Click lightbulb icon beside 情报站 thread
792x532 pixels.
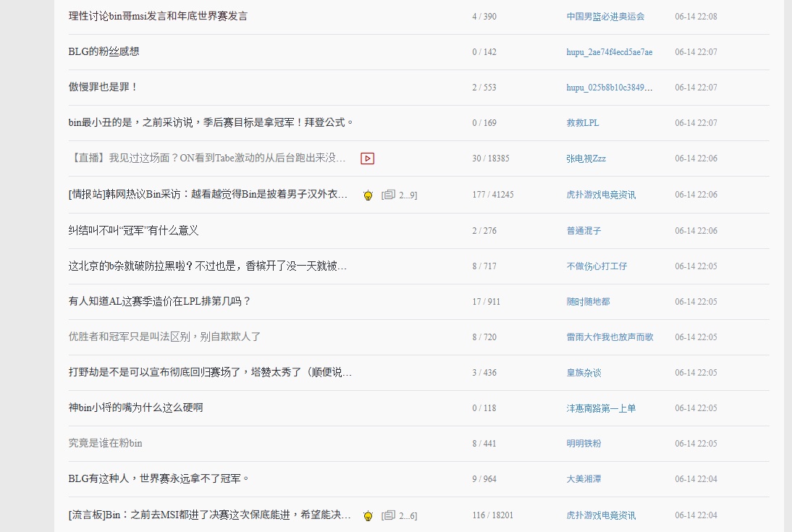[x=368, y=195]
